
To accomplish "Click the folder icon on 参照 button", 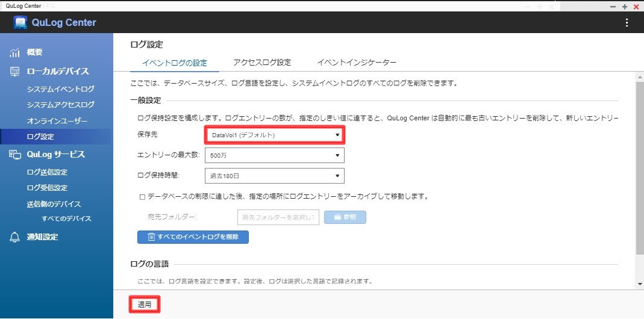I will click(337, 217).
